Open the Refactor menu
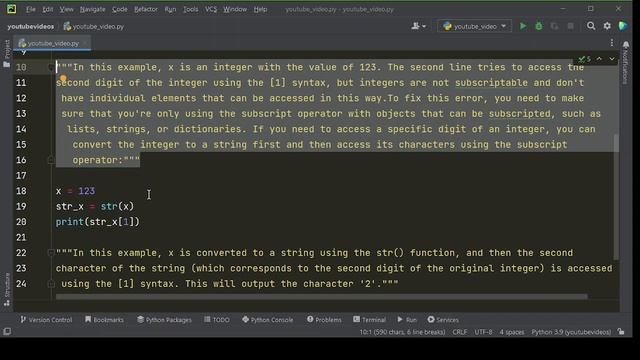Screen dimensions: 640x360 click(x=146, y=9)
